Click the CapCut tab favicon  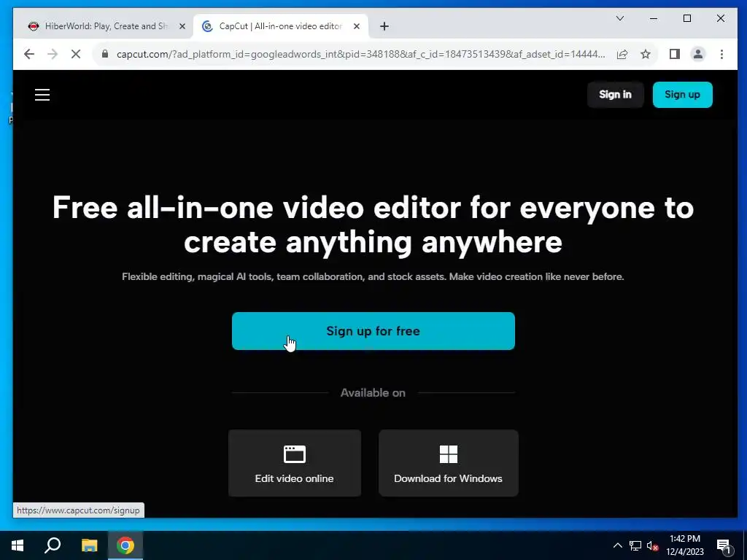207,26
